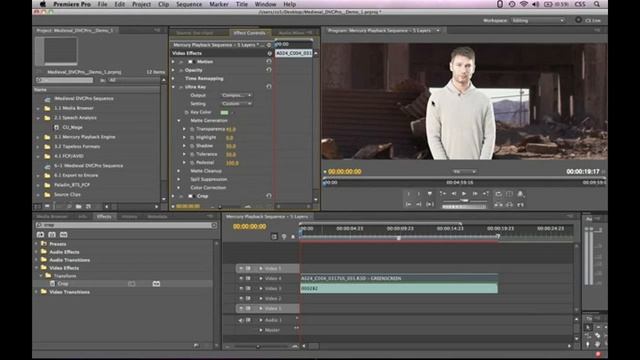The height and width of the screenshot is (360, 640).
Task: Toggle Video 1 track output eye
Action: (x=241, y=309)
